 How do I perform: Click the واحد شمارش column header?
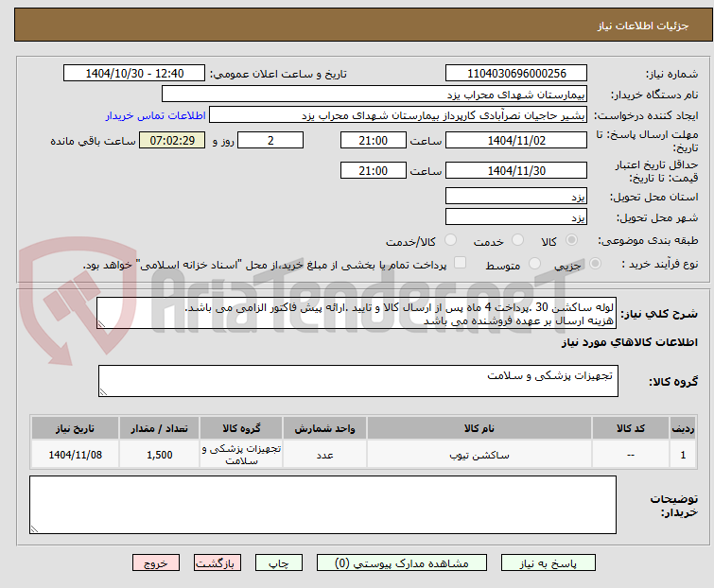pos(324,428)
